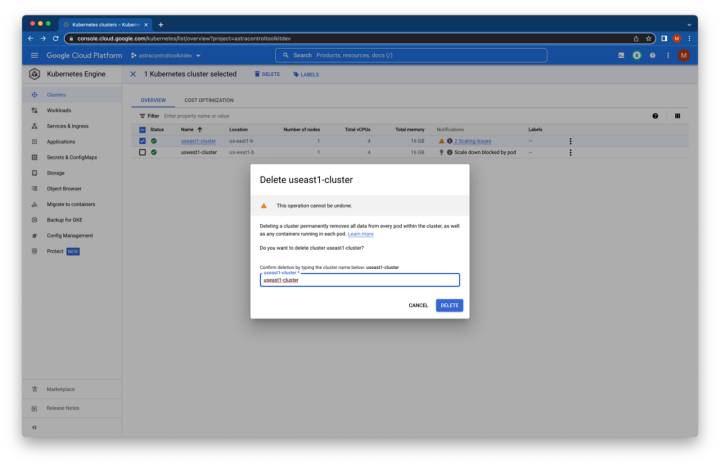Collapse the left navigation sidebar

[32, 426]
